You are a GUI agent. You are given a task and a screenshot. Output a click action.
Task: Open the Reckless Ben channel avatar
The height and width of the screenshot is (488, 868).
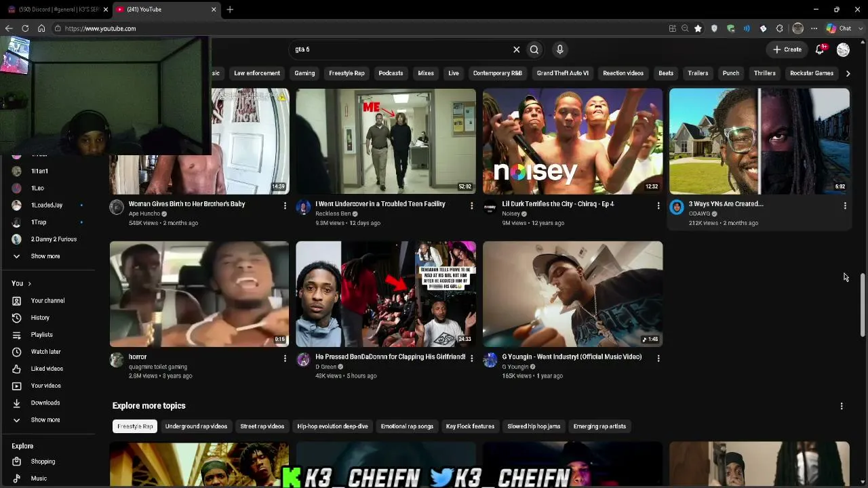[303, 207]
